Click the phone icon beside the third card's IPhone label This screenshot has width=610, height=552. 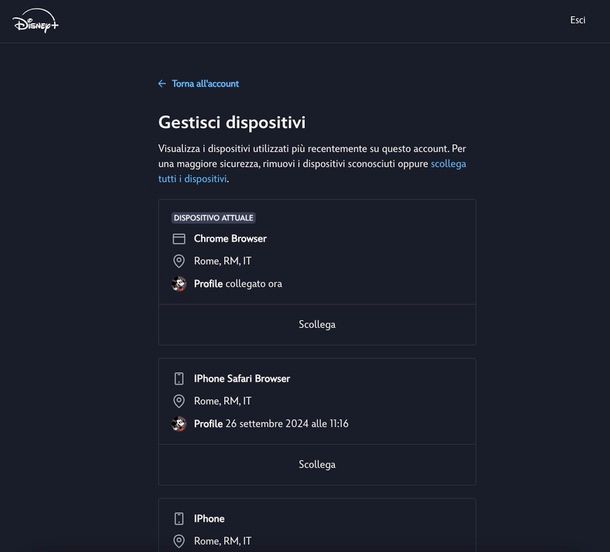click(179, 519)
